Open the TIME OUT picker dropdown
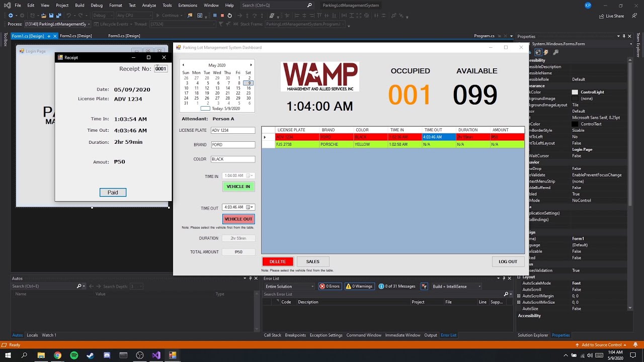The height and width of the screenshot is (362, 644). (x=250, y=207)
